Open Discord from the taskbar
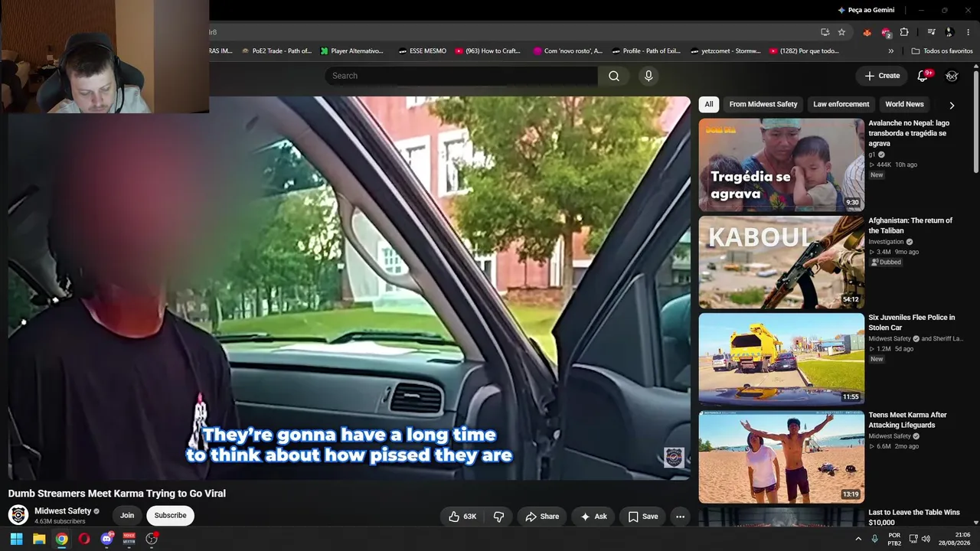Image resolution: width=980 pixels, height=551 pixels. (107, 539)
